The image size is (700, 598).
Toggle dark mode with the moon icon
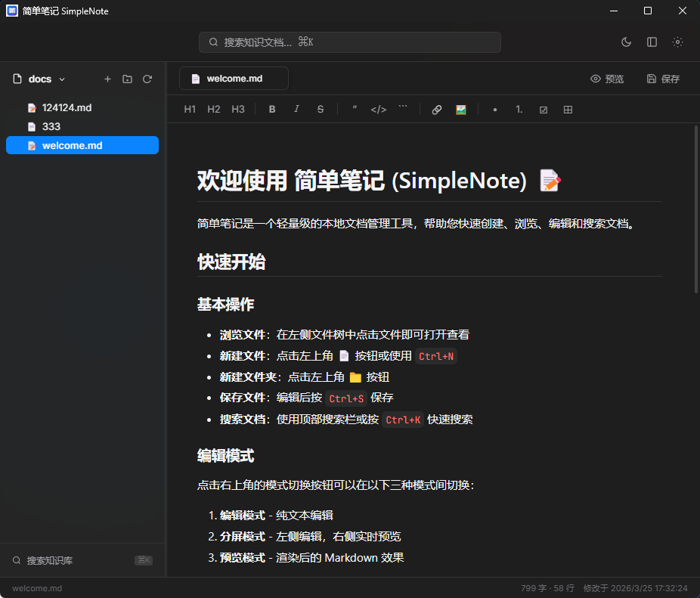tap(626, 42)
